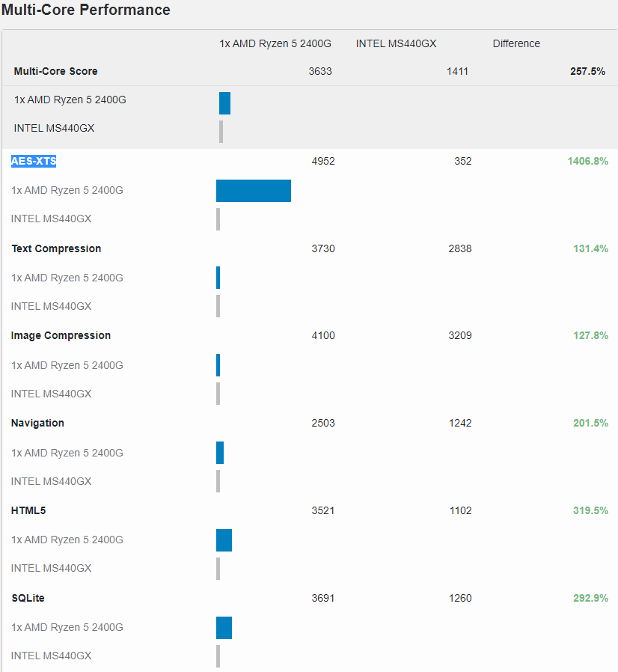Image resolution: width=618 pixels, height=672 pixels.
Task: Click the INTEL MS440GX label under HTML5
Action: 51,568
